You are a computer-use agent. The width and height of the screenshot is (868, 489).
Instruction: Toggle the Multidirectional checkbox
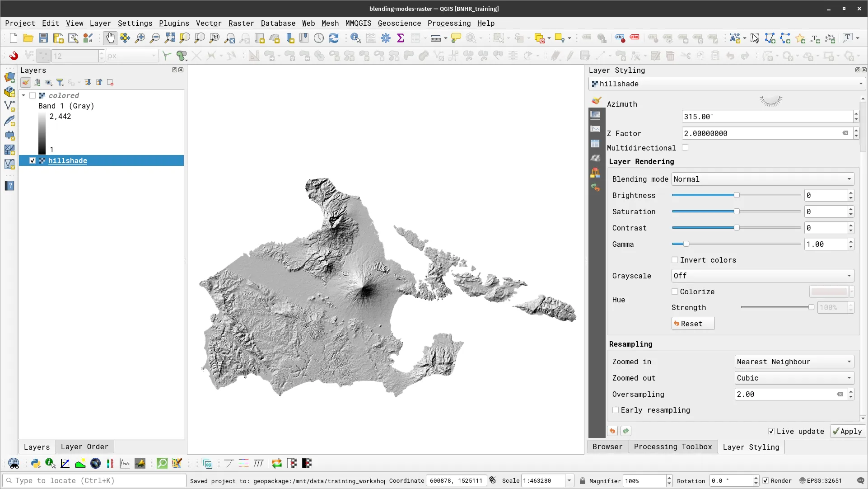685,148
